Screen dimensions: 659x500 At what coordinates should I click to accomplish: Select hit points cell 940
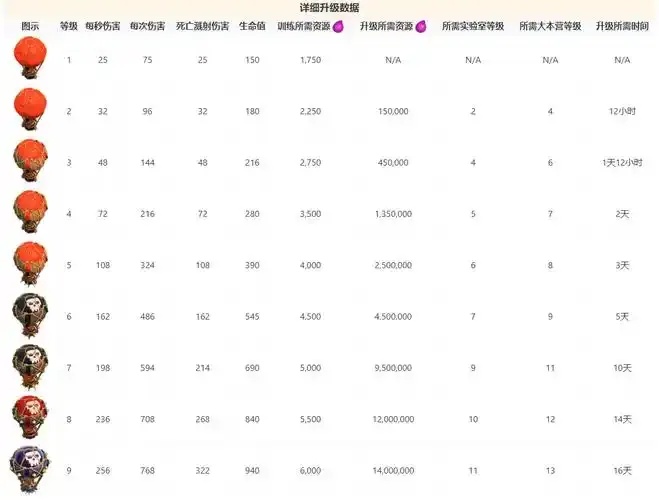tap(252, 471)
